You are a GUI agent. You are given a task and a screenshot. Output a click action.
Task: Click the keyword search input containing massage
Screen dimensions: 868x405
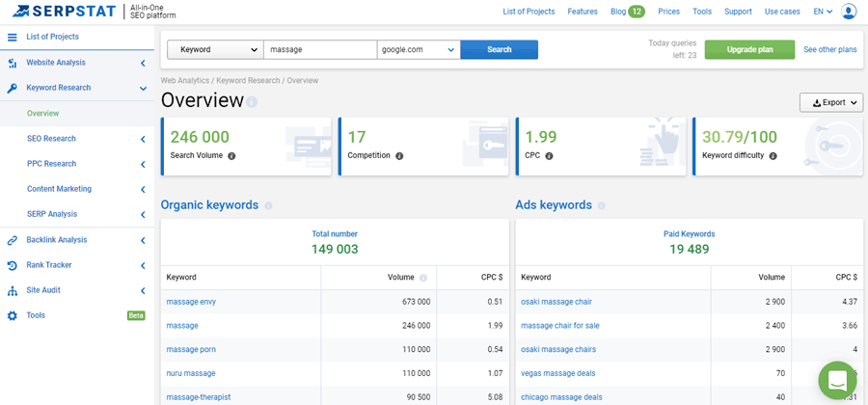[320, 49]
